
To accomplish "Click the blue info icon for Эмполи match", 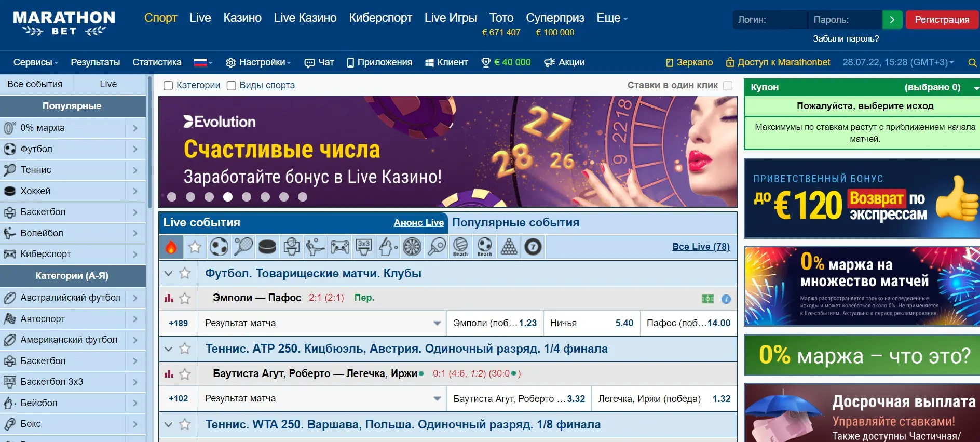I will click(726, 299).
